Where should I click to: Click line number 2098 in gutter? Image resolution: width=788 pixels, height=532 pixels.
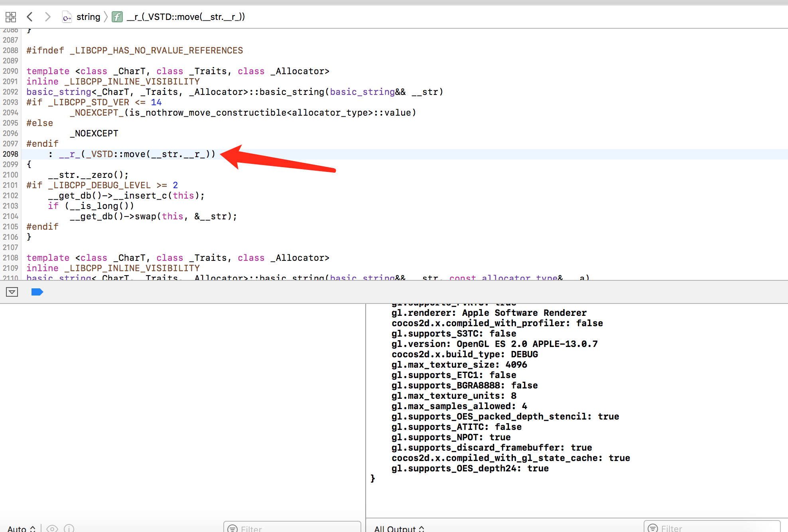click(10, 154)
